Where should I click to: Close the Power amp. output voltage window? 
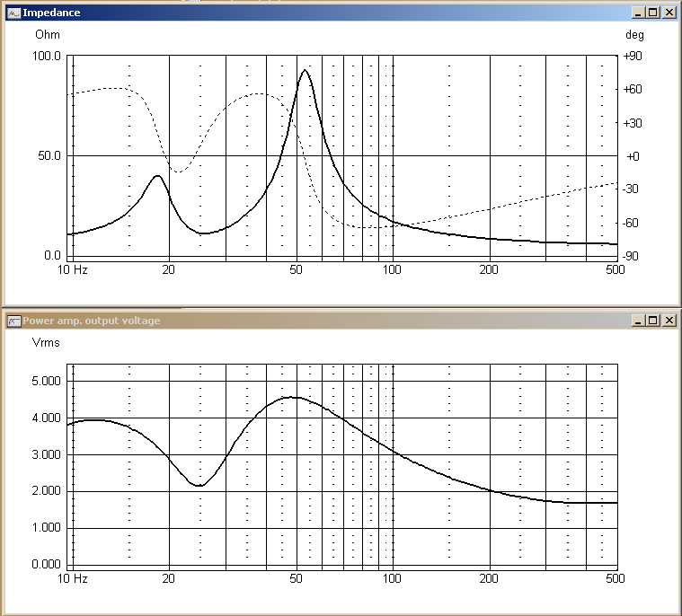pyautogui.click(x=669, y=321)
